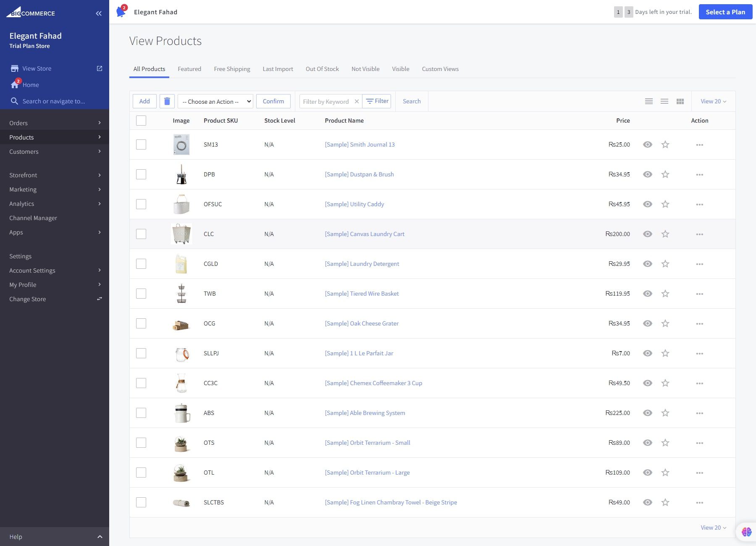The image size is (756, 546).
Task: Switch to the Featured tab
Action: pos(189,68)
